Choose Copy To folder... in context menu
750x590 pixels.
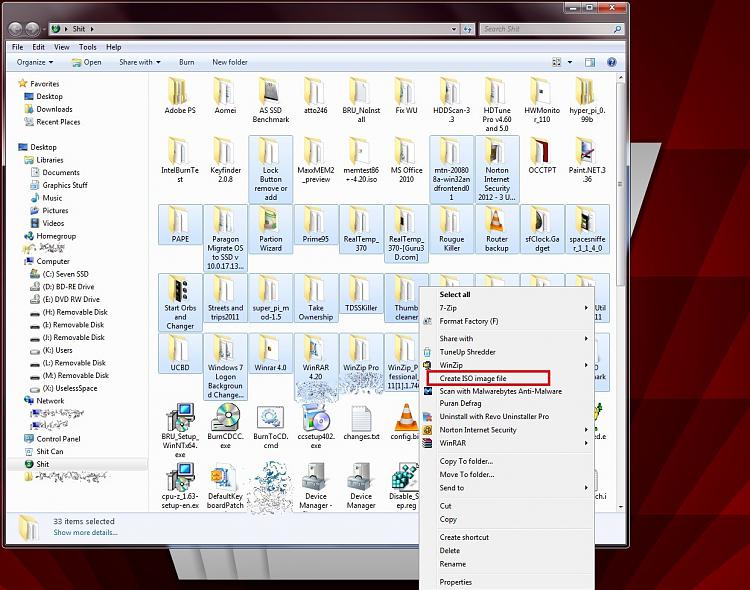507,461
